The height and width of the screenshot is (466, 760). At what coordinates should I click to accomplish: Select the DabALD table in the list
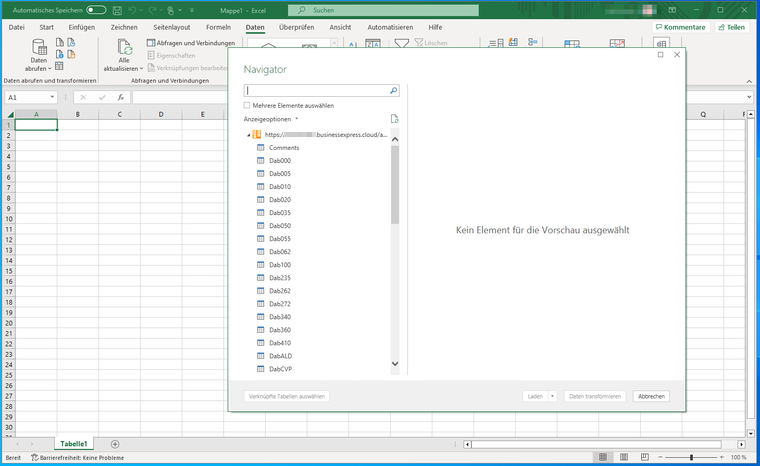coord(279,355)
